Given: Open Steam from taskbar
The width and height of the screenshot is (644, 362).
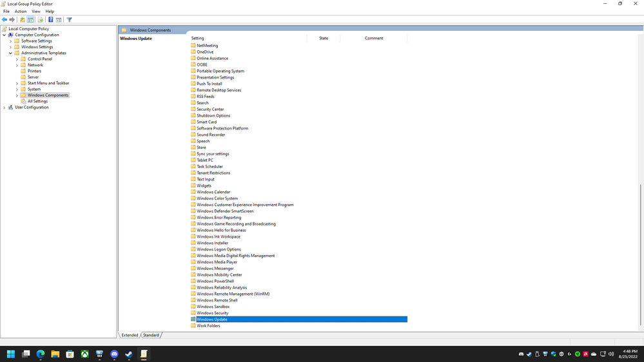Looking at the screenshot, I should click(x=129, y=354).
